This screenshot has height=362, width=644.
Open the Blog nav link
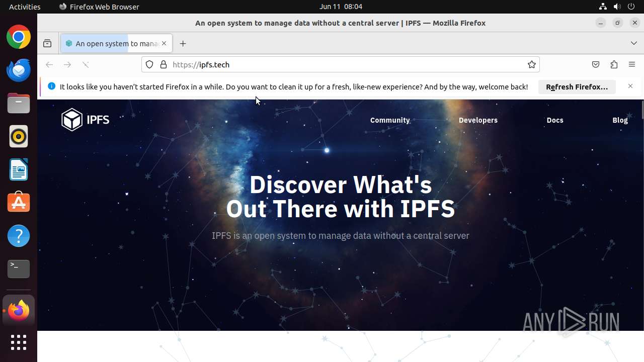620,120
